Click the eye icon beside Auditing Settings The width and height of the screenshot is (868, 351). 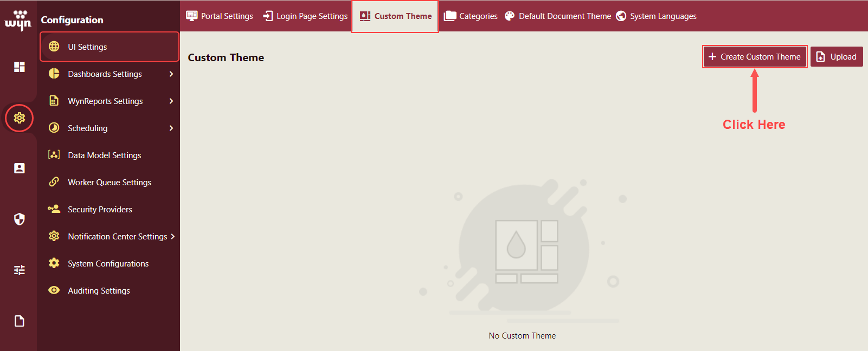click(54, 290)
